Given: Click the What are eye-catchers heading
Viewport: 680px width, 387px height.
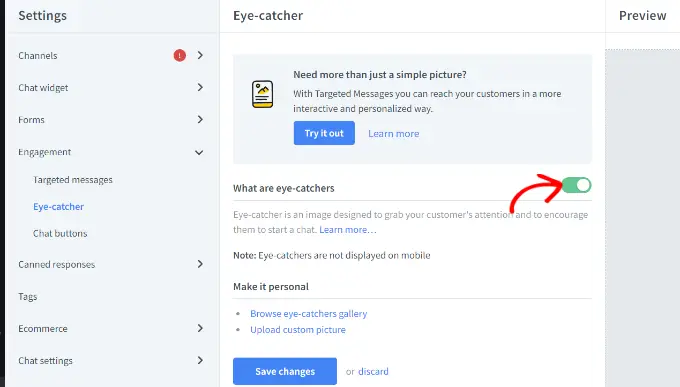Looking at the screenshot, I should (x=284, y=188).
